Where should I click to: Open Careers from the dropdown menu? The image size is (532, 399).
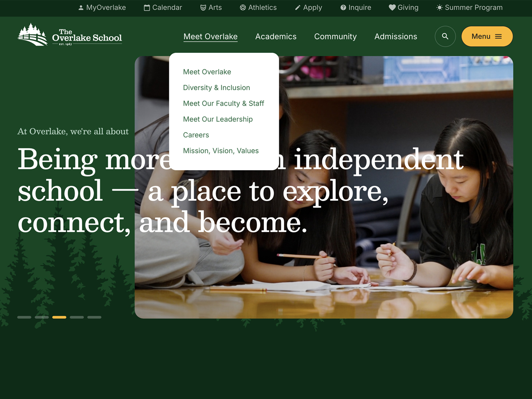pyautogui.click(x=196, y=135)
